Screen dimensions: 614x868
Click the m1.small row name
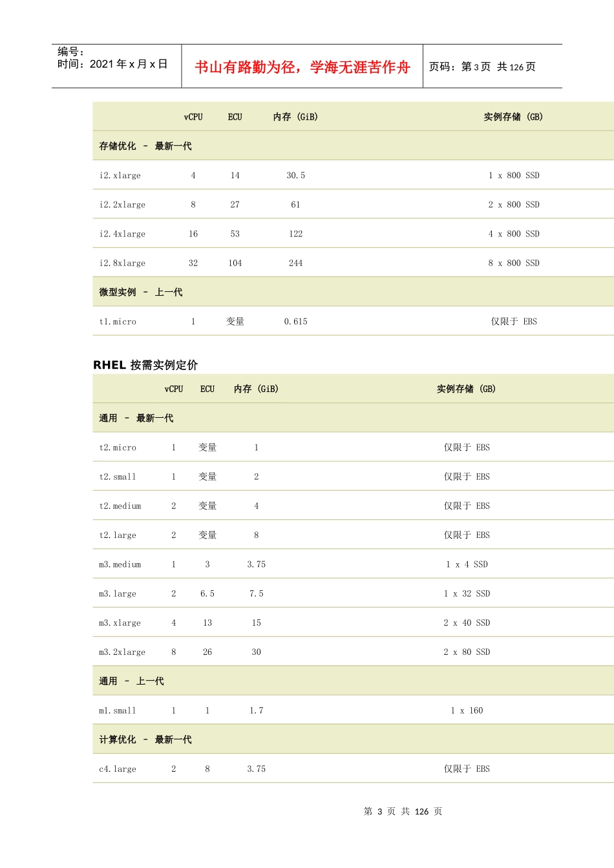(118, 711)
